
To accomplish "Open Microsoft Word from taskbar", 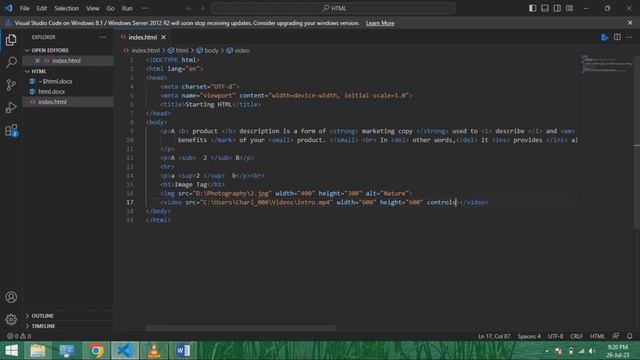I will point(183,350).
